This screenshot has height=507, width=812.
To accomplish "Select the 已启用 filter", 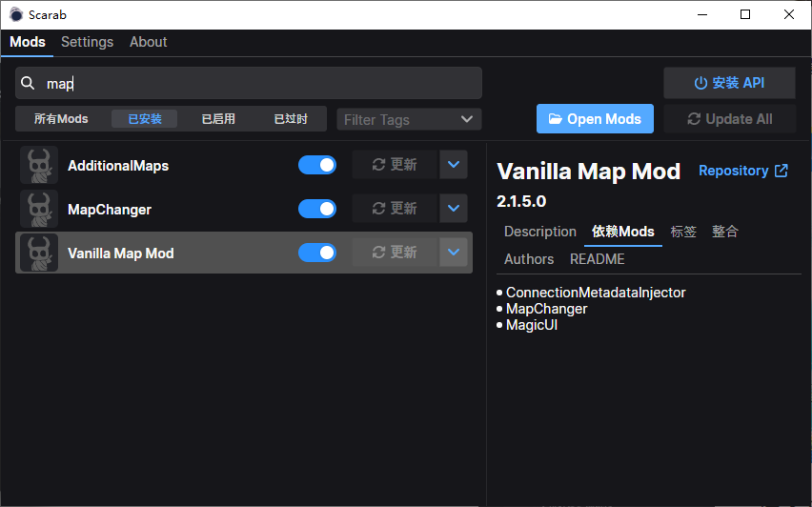I will (x=218, y=119).
